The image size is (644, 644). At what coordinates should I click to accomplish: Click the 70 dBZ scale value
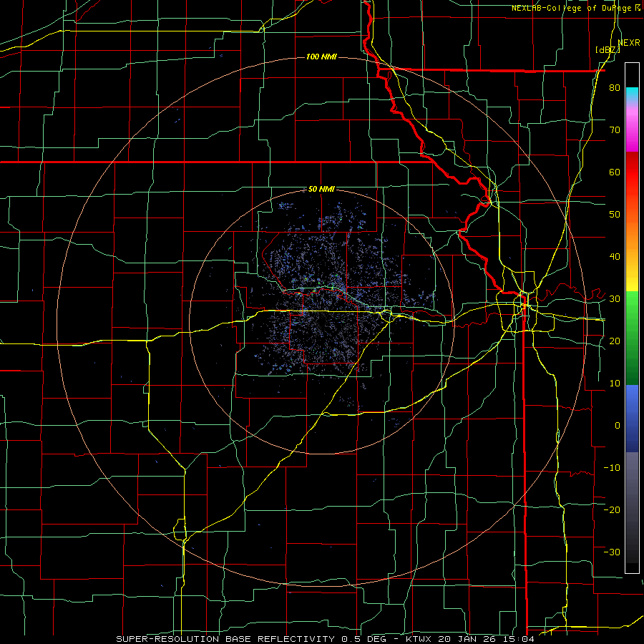click(615, 130)
